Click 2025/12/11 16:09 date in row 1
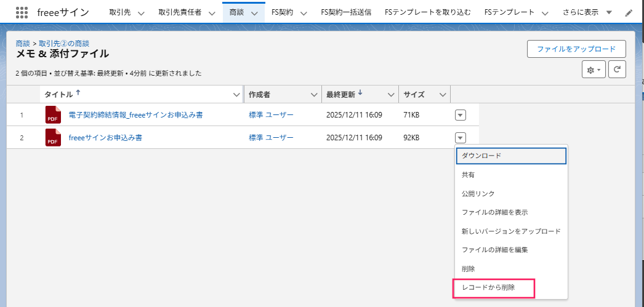Image resolution: width=644 pixels, height=307 pixels. (355, 115)
